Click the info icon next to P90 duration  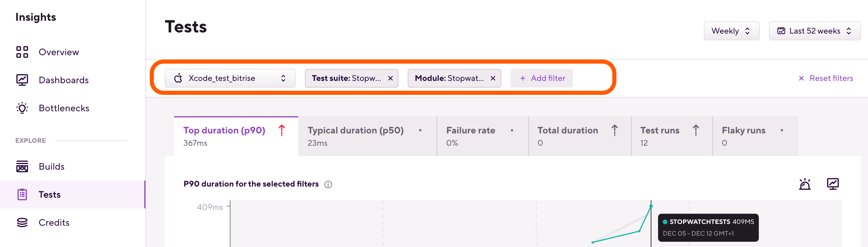(328, 184)
